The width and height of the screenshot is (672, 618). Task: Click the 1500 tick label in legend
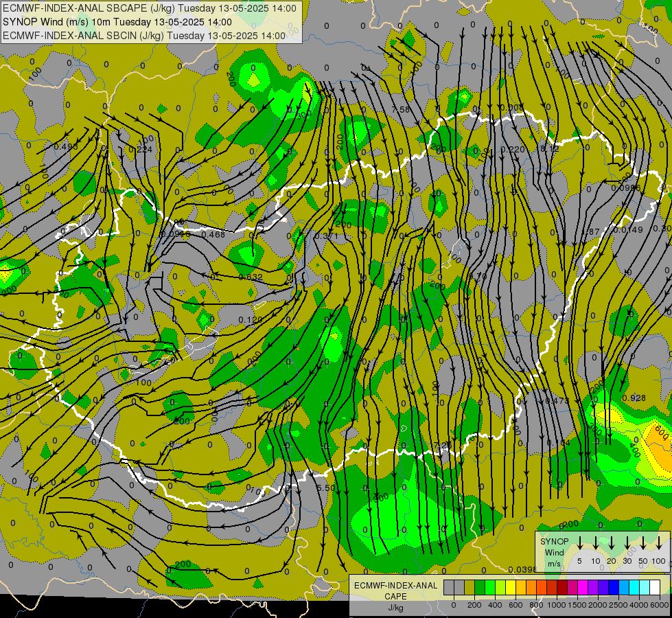(x=577, y=605)
